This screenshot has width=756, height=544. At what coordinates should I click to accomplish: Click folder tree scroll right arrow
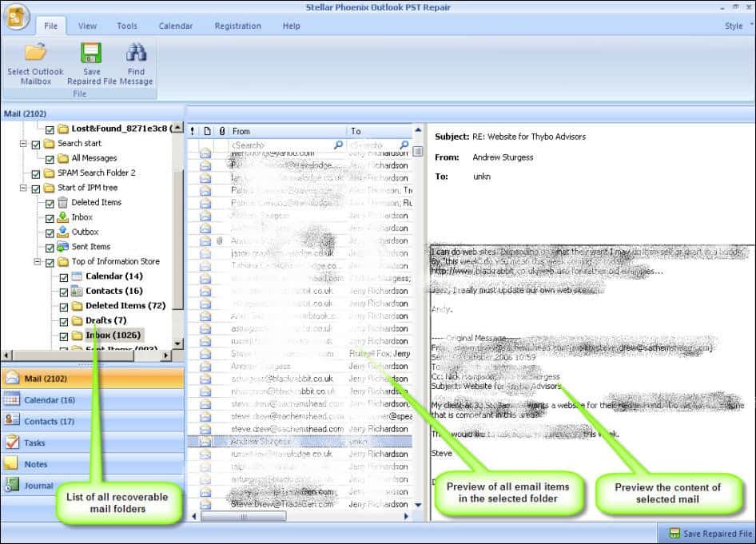(166, 355)
